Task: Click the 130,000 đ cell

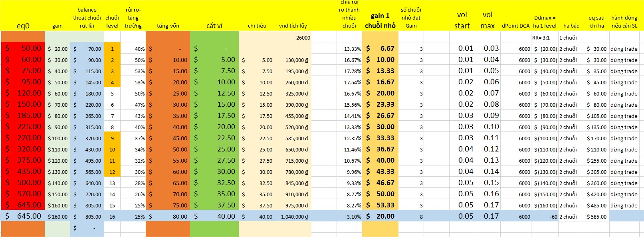Action: 295,60
